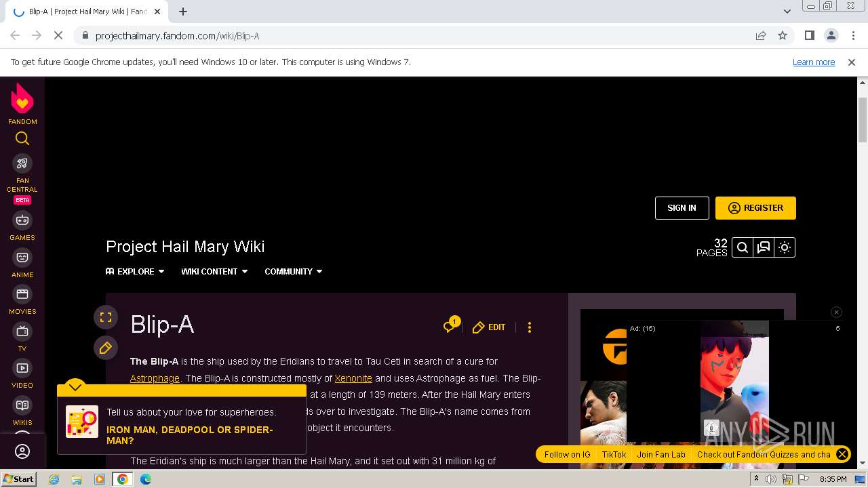Open Fan Central beta section

pos(22,179)
